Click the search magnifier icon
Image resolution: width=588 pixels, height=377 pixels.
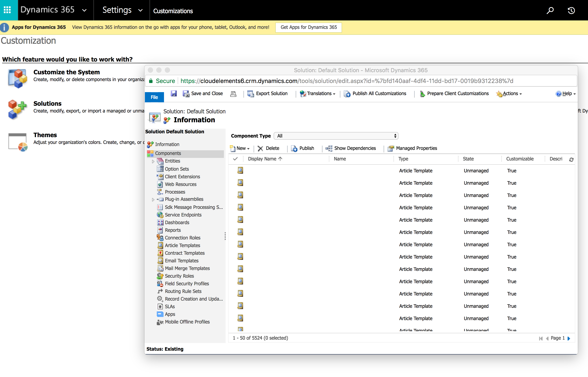click(550, 10)
